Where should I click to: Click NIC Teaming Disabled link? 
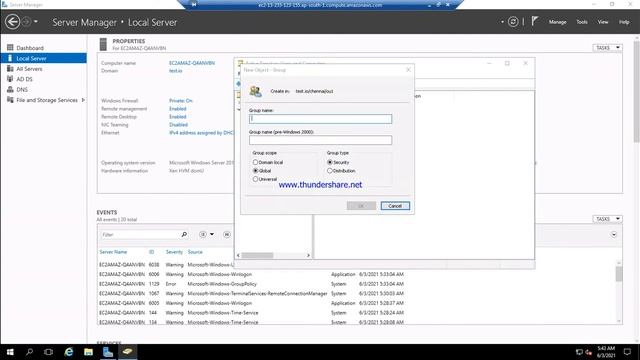178,124
